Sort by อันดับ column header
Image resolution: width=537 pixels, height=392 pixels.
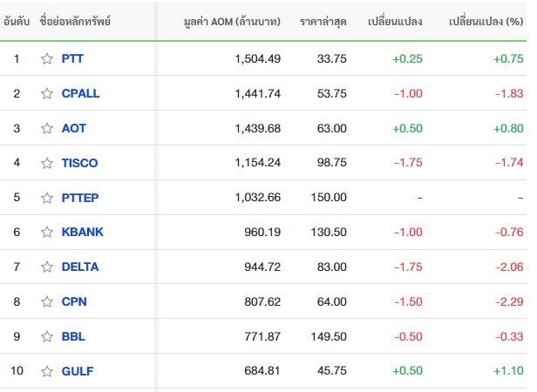(17, 22)
